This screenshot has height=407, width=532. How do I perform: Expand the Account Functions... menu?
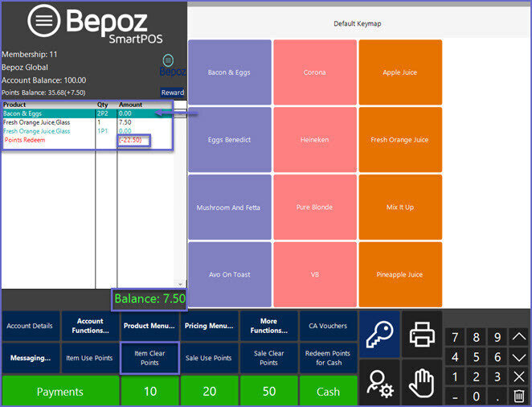point(90,326)
